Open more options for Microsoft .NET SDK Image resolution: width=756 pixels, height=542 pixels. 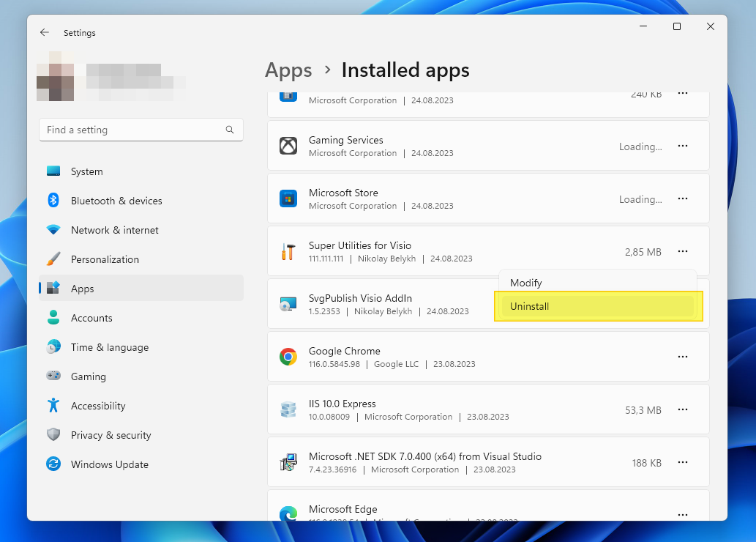tap(683, 462)
